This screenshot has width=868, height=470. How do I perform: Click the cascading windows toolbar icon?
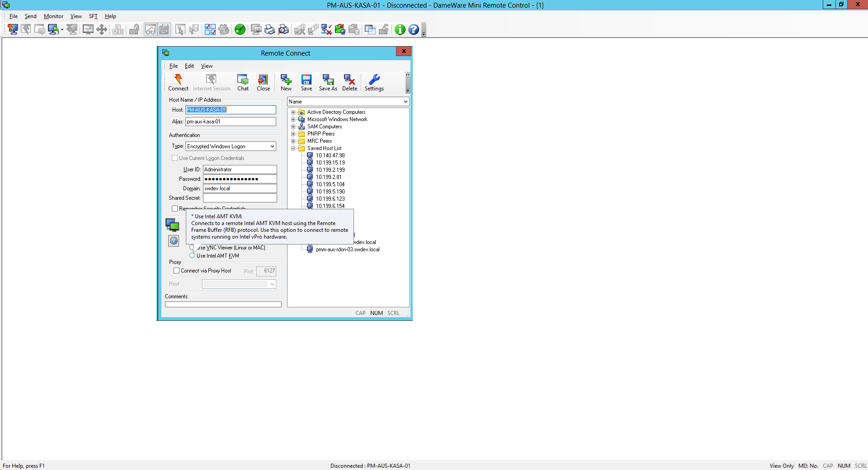(x=370, y=29)
